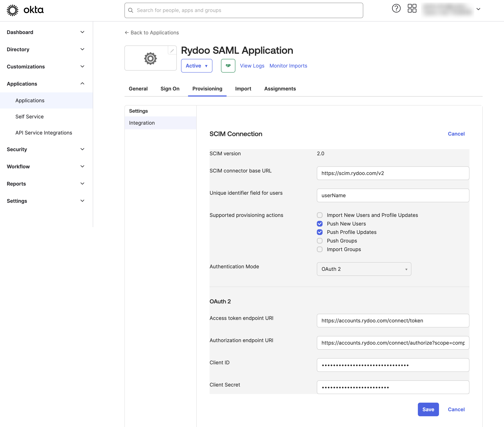
Task: Switch to the Assignments tab
Action: (280, 89)
